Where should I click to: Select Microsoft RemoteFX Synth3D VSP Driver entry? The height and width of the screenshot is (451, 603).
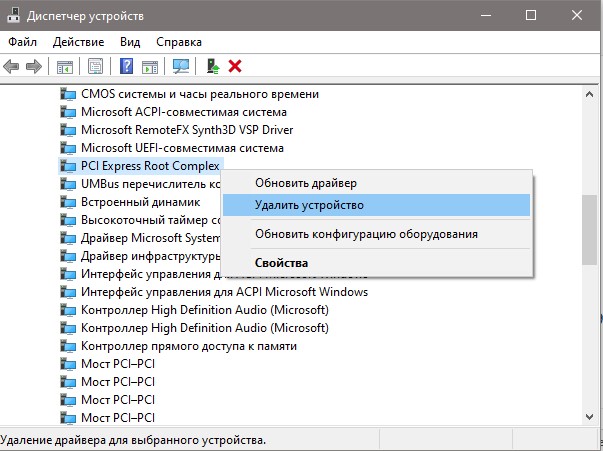pyautogui.click(x=187, y=130)
